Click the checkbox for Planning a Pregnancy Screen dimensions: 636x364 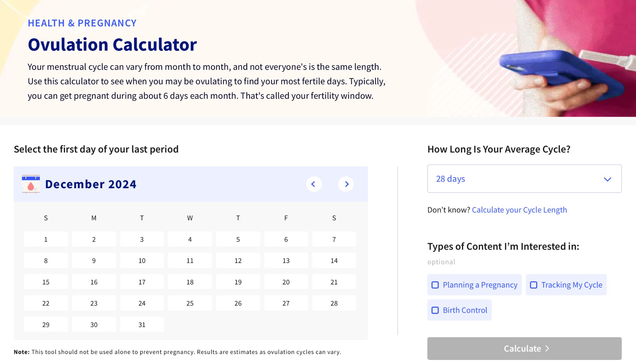pyautogui.click(x=435, y=285)
